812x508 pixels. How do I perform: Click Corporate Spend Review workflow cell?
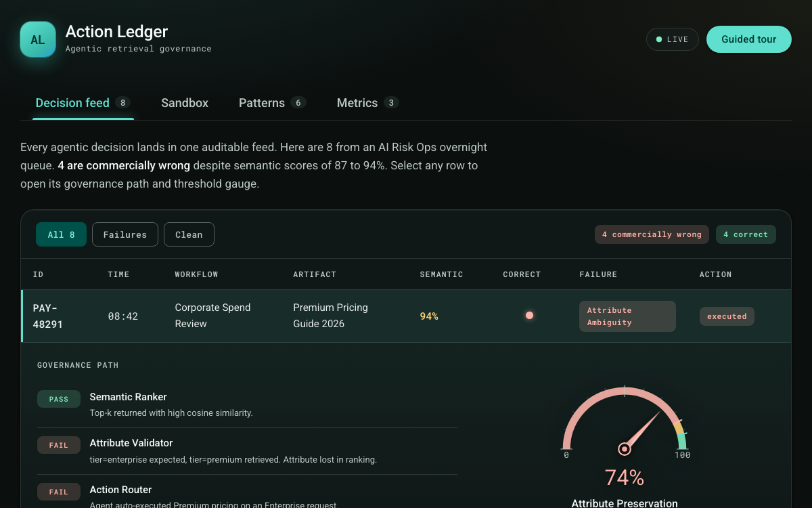tap(212, 316)
